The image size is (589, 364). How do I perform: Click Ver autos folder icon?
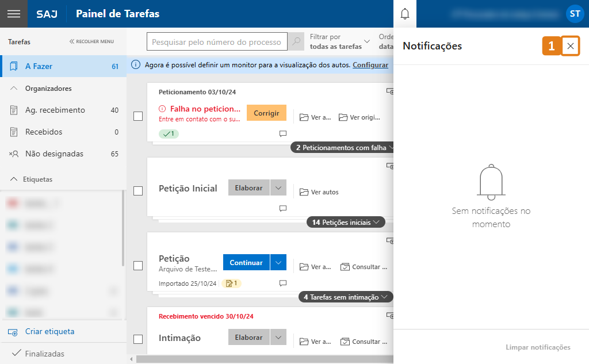pos(304,192)
